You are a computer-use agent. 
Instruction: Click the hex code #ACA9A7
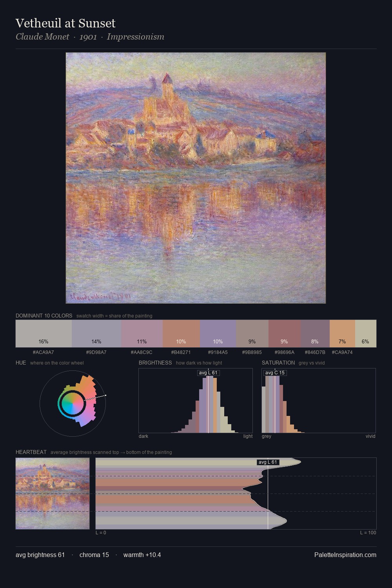(x=44, y=352)
